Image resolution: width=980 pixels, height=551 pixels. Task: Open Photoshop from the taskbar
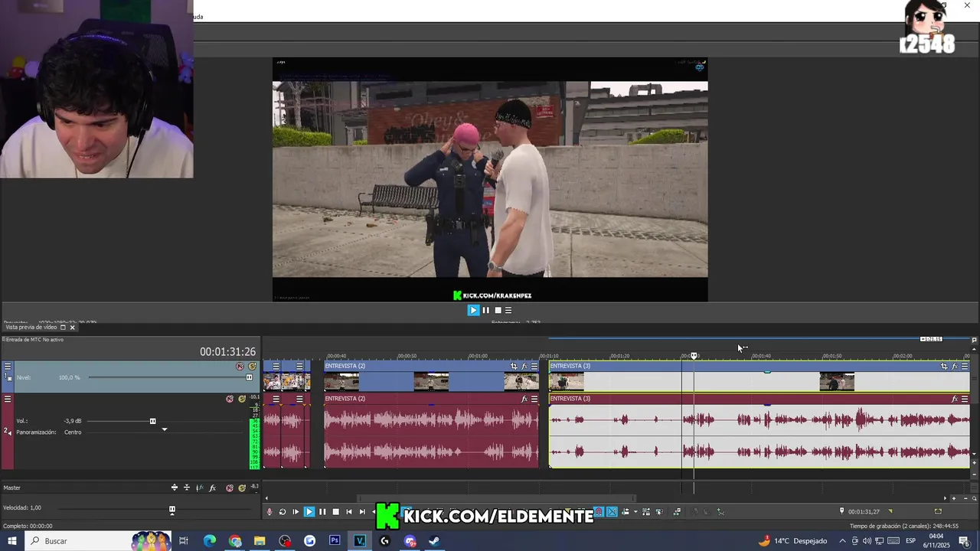click(x=335, y=541)
